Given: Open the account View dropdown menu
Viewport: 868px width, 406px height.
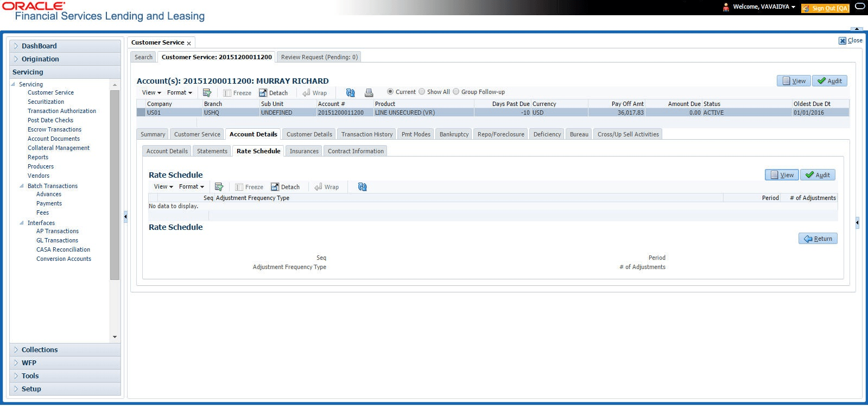Looking at the screenshot, I should 151,92.
